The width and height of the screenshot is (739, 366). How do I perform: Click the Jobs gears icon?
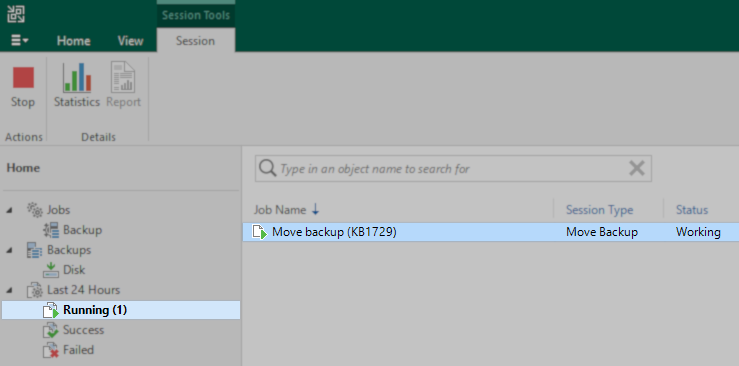point(35,210)
